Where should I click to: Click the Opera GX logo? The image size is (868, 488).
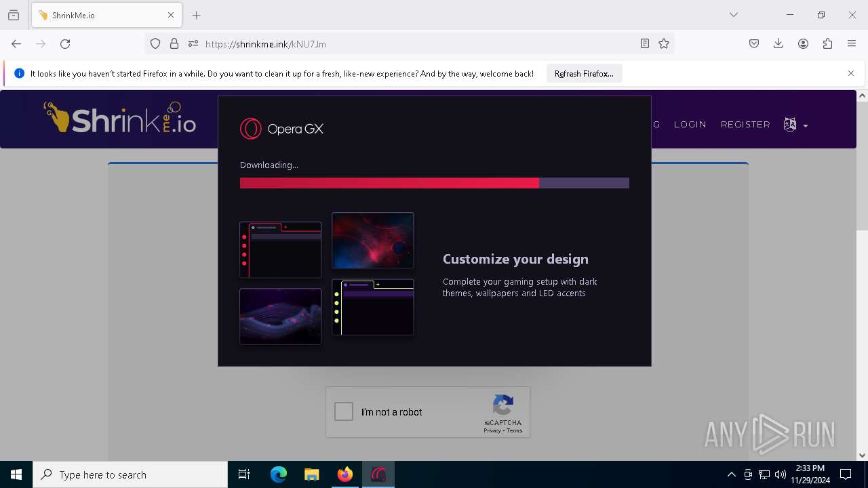(281, 128)
